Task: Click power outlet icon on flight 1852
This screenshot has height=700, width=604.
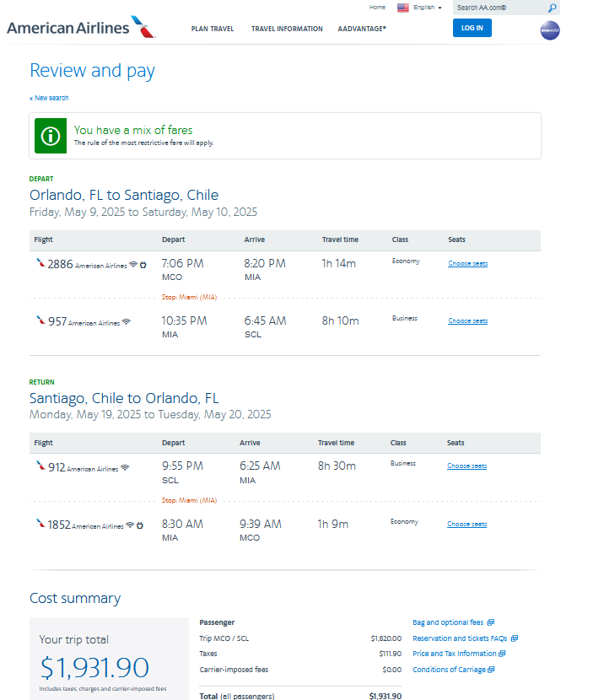Action: (x=139, y=525)
